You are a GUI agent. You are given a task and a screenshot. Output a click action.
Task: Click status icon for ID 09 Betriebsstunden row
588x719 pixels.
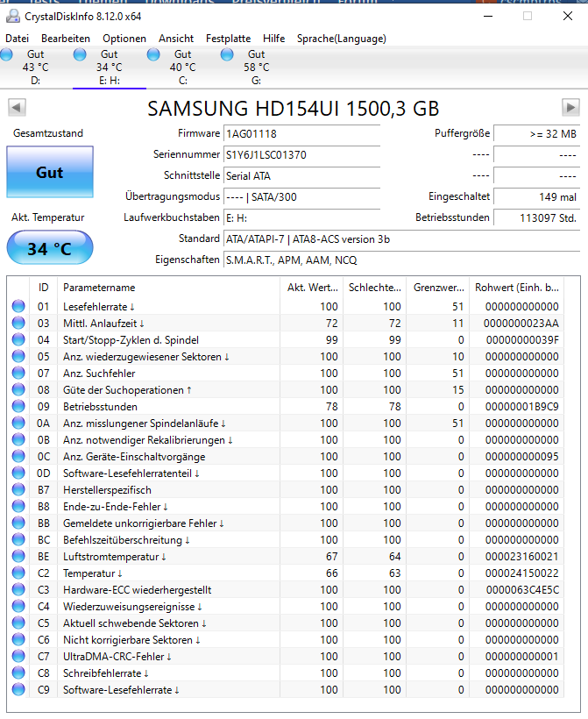pos(18,406)
